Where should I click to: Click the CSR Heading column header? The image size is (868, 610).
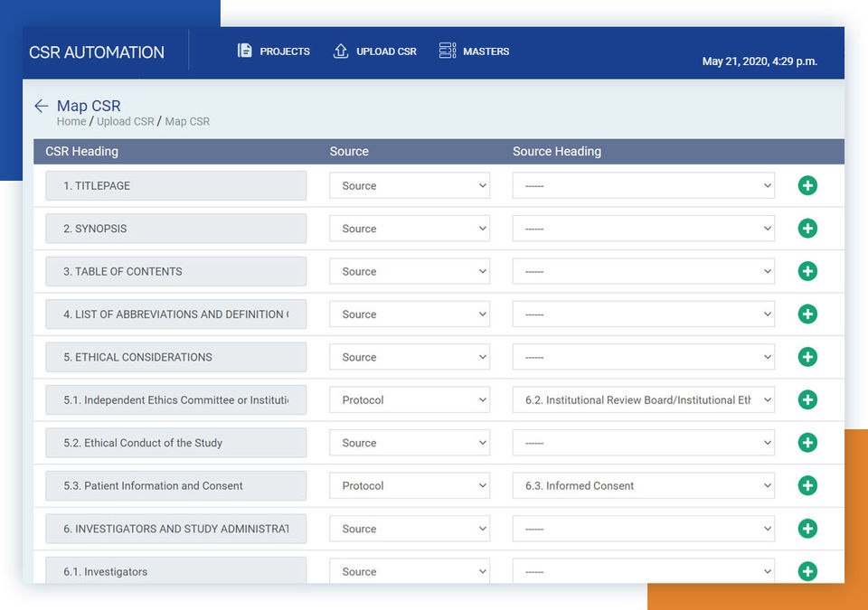click(x=82, y=151)
